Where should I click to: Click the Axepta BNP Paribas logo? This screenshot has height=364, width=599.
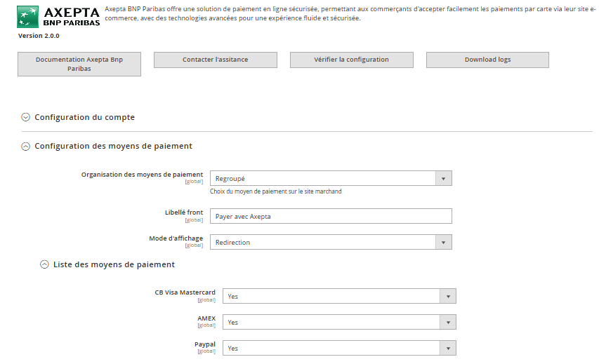58,16
